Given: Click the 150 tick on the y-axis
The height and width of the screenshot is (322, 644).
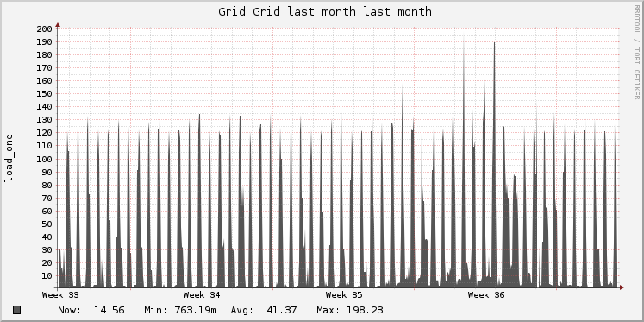Looking at the screenshot, I should point(44,94).
